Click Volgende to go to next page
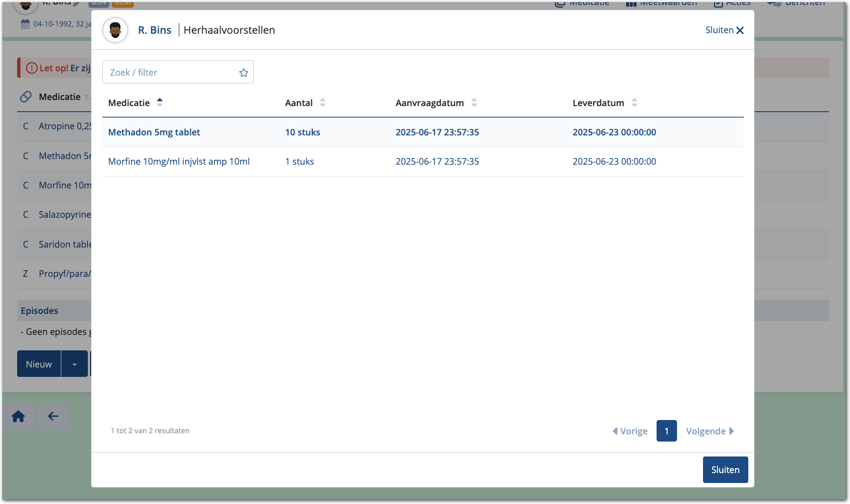The height and width of the screenshot is (504, 850). point(710,431)
